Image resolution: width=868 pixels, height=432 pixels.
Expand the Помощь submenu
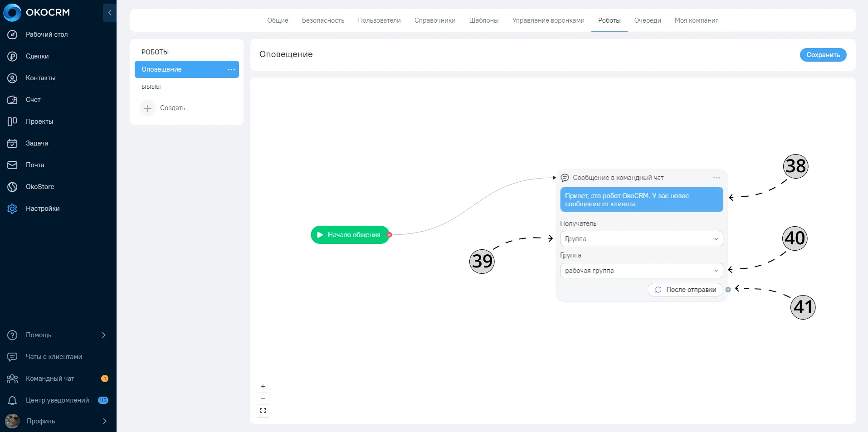click(104, 335)
